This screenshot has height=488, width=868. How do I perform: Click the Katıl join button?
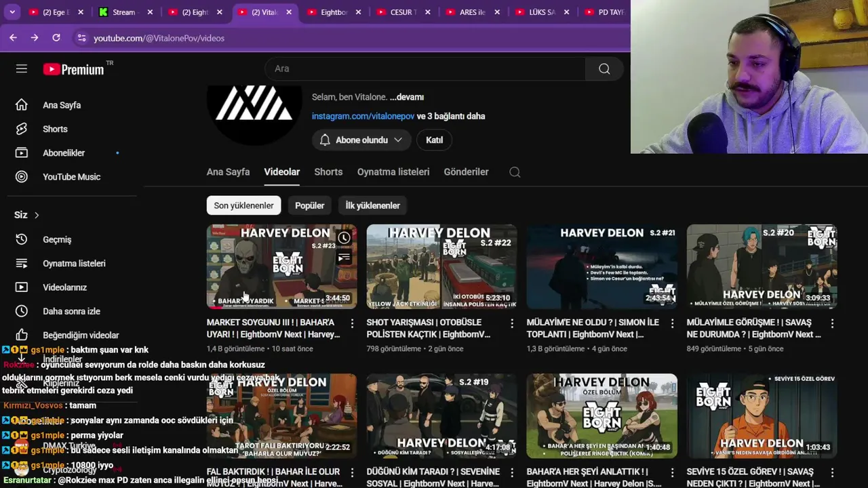[x=434, y=140]
